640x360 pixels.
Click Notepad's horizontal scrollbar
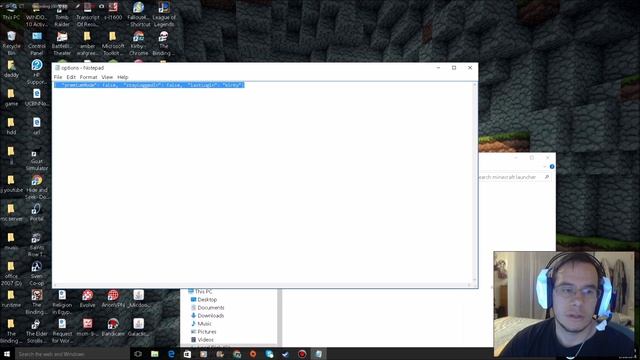pos(263,285)
